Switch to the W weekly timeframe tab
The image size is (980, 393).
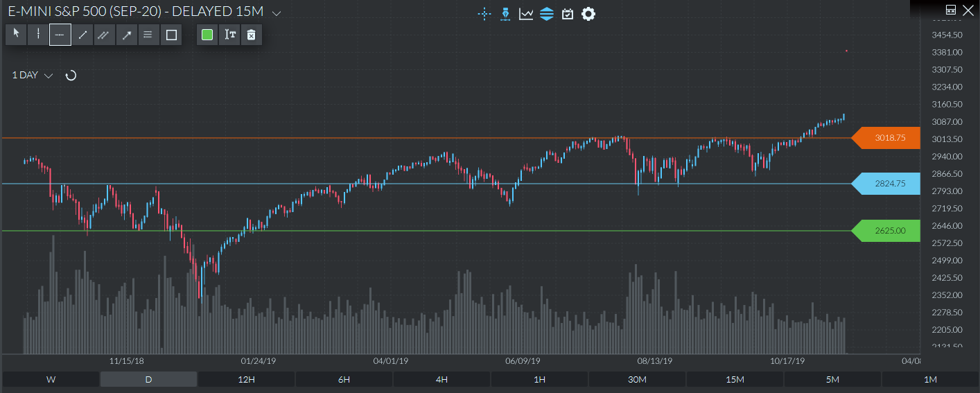(x=51, y=379)
